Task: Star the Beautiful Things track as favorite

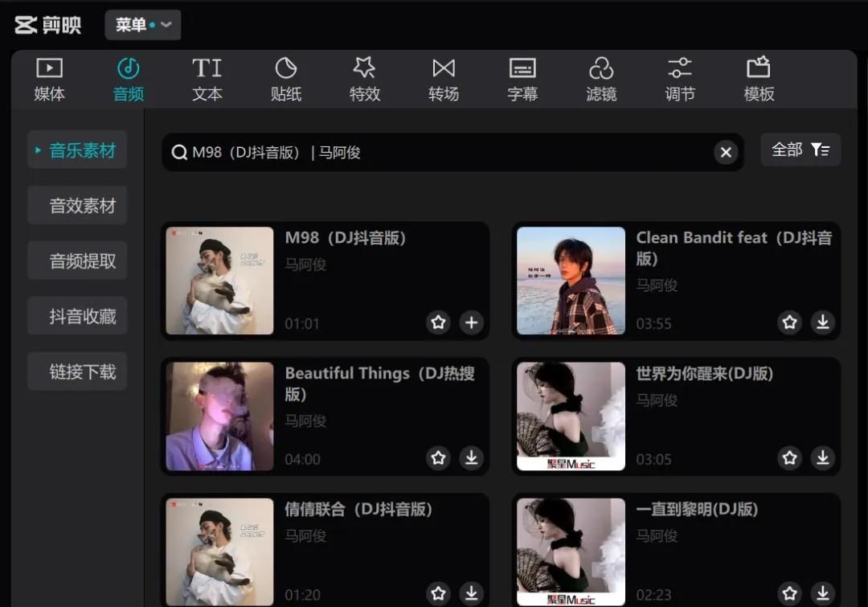Action: tap(438, 457)
